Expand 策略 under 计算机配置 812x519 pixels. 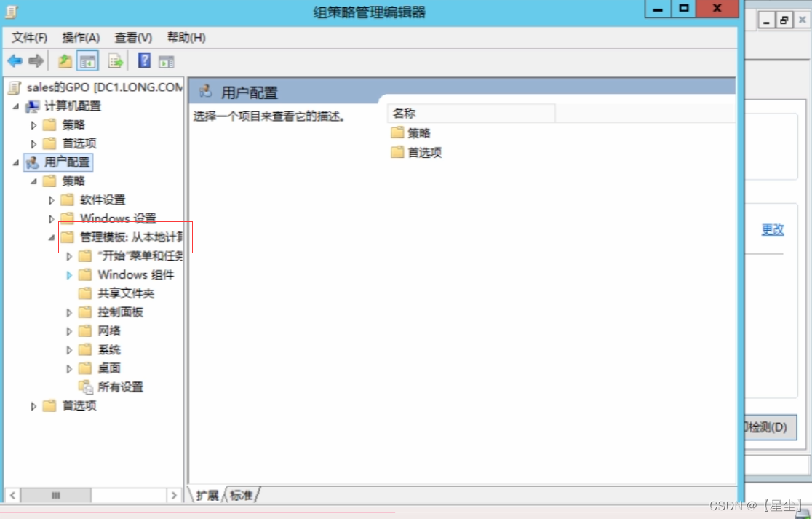[x=33, y=125]
